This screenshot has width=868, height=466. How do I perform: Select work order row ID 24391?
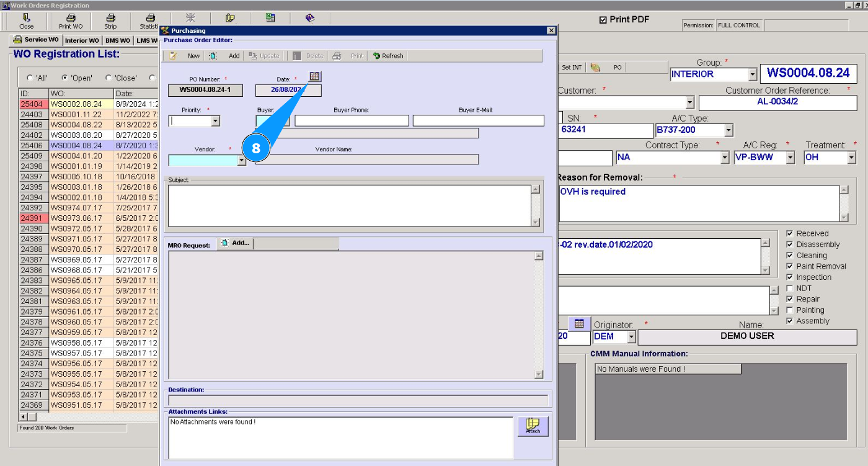33,218
